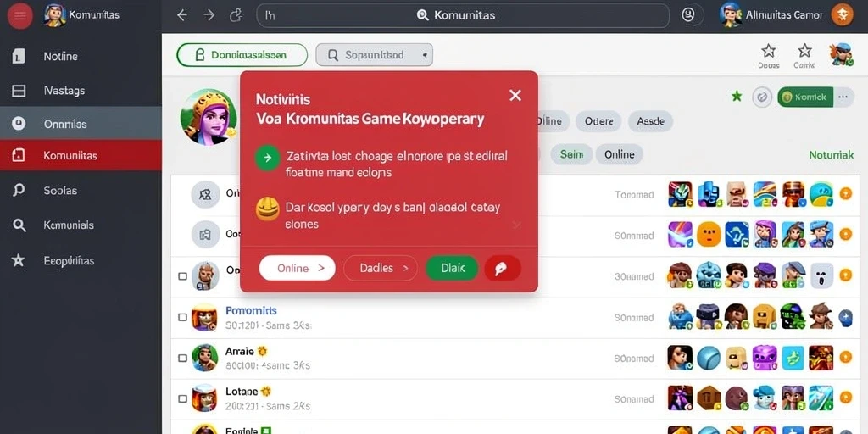Screen dimensions: 868x434
Task: Click first game icon in Arraie row
Action: coord(681,357)
